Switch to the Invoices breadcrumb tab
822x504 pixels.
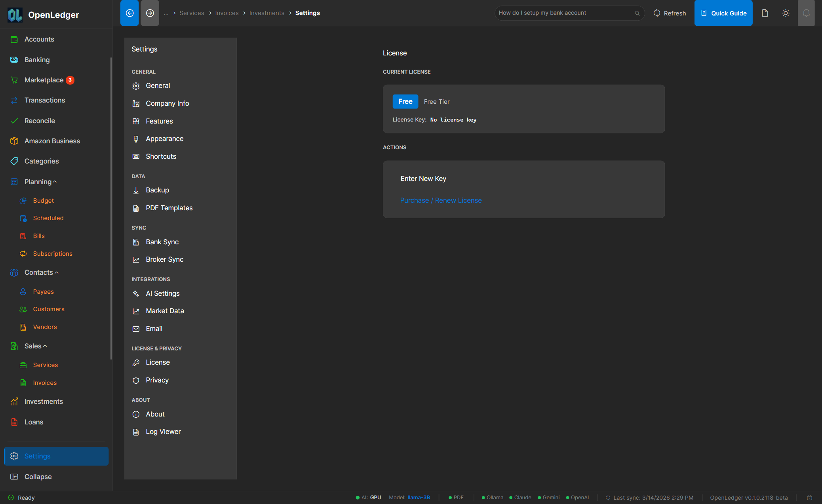(x=226, y=13)
